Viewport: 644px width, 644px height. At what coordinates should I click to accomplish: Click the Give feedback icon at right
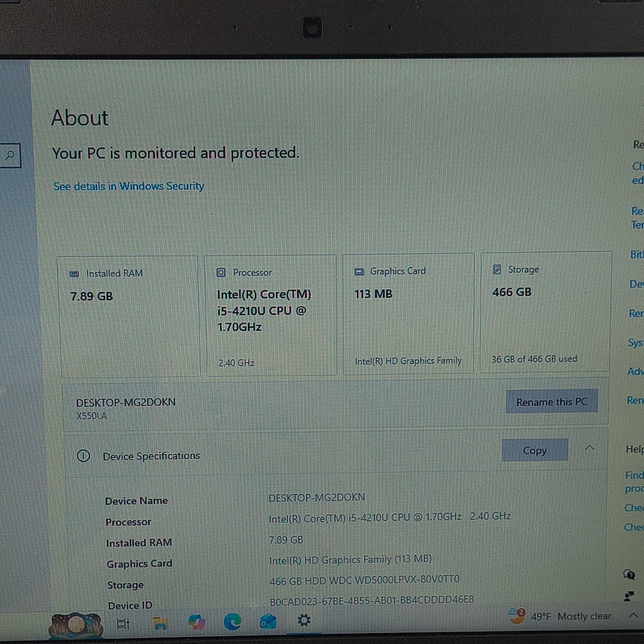[628, 596]
